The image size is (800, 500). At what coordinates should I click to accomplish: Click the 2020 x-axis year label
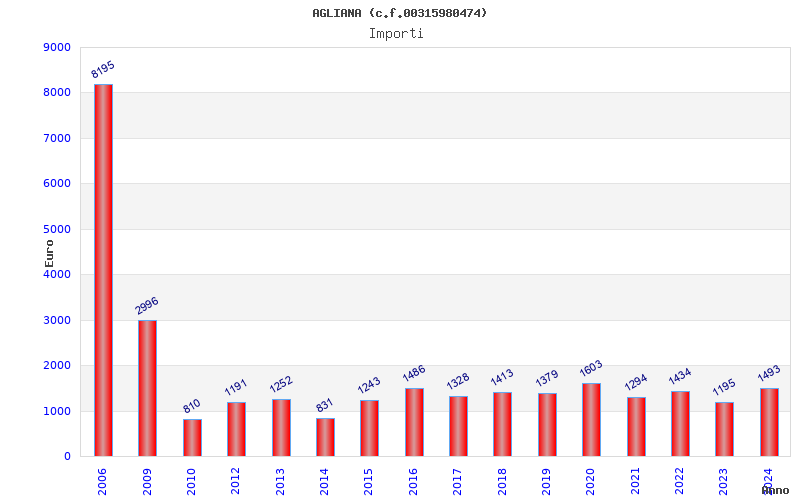(x=591, y=481)
